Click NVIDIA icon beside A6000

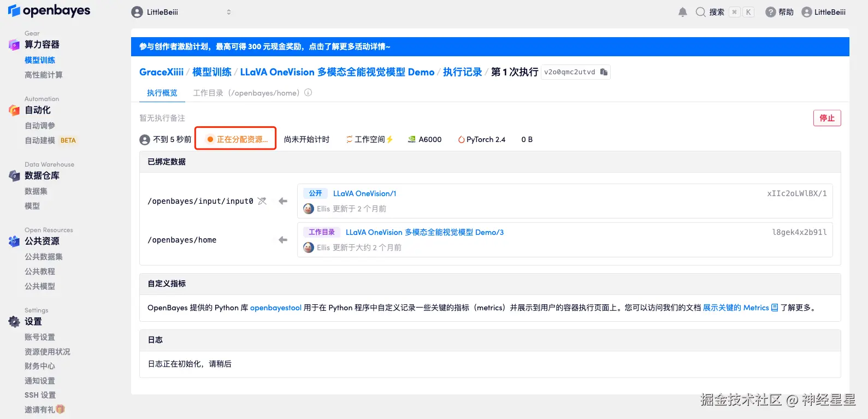click(x=412, y=140)
